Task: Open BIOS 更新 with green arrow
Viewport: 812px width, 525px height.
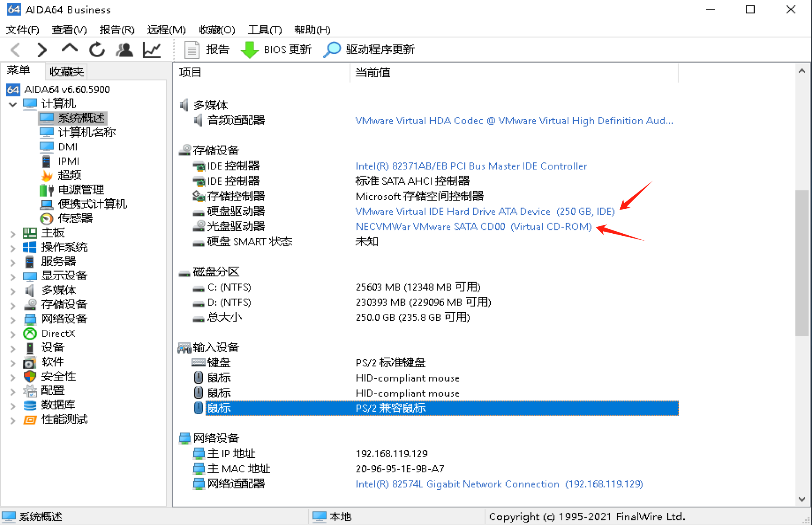Action: (276, 50)
